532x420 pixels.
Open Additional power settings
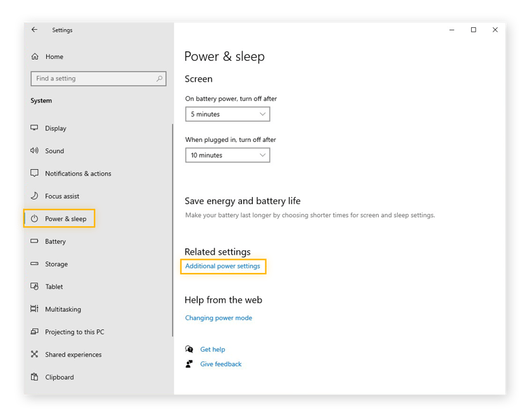point(223,267)
